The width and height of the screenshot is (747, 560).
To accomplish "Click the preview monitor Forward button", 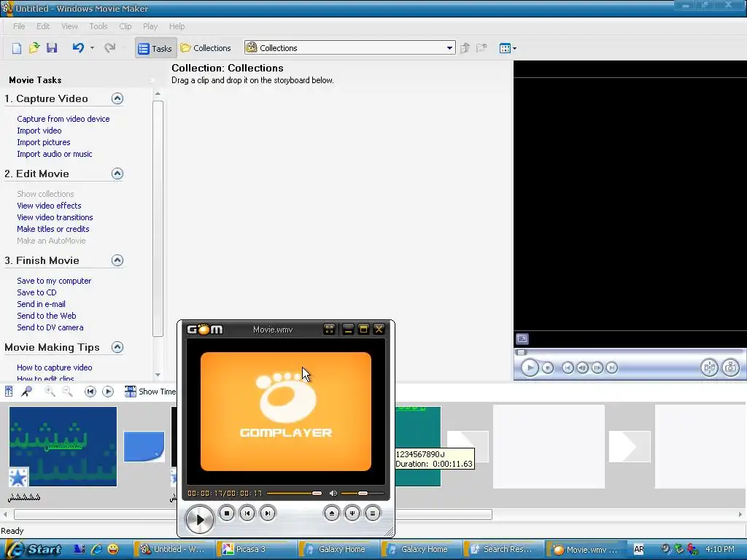I will point(612,367).
